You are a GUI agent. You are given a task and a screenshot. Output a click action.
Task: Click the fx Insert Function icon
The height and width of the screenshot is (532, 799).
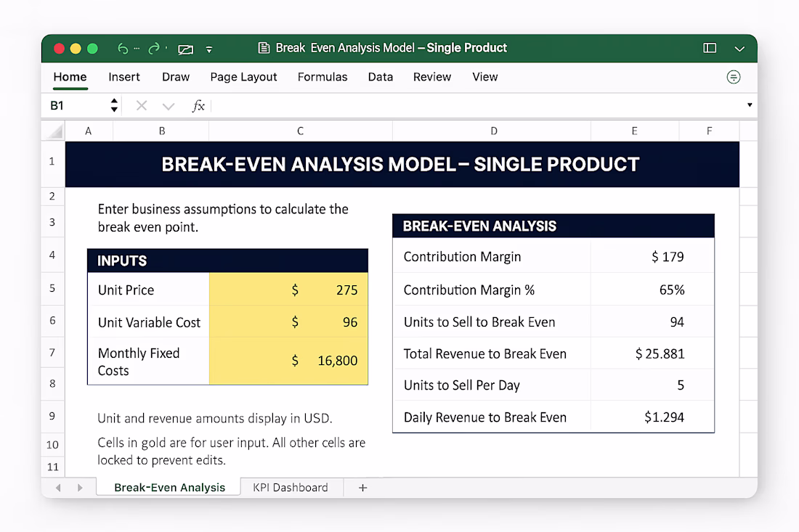(198, 105)
